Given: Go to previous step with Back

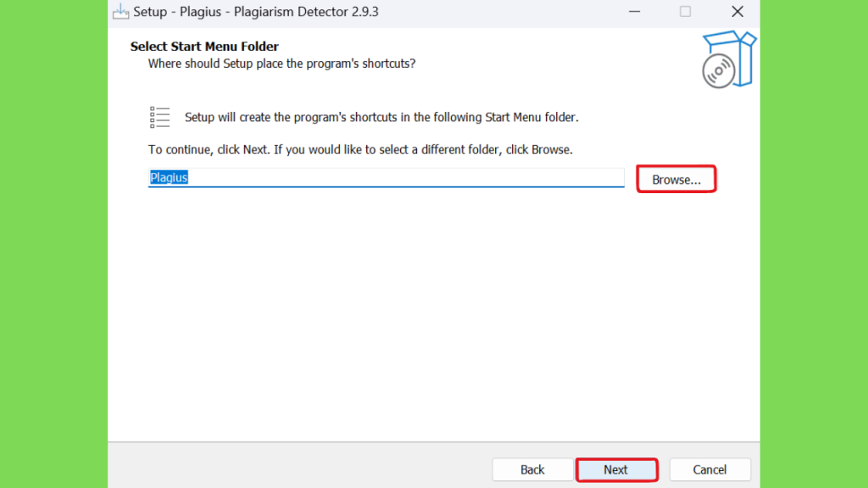Looking at the screenshot, I should [x=532, y=469].
